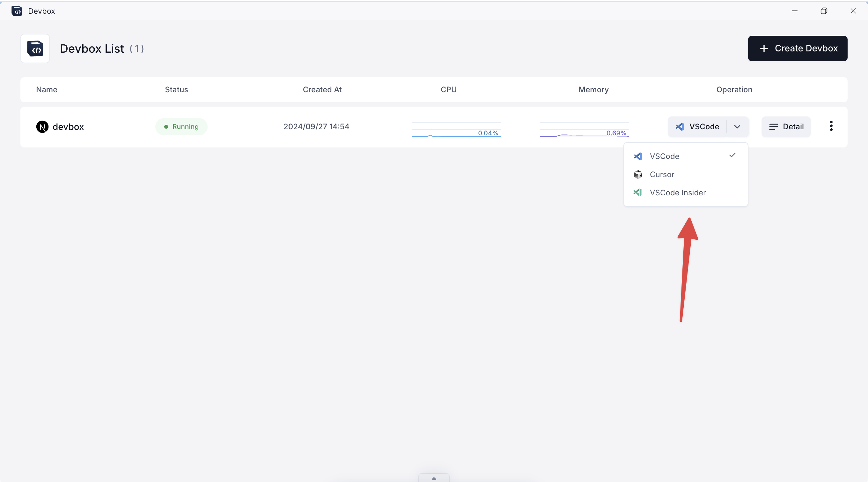Click the CPU usage chart showing 0.04%
Viewport: 868px width, 482px height.
click(x=456, y=130)
